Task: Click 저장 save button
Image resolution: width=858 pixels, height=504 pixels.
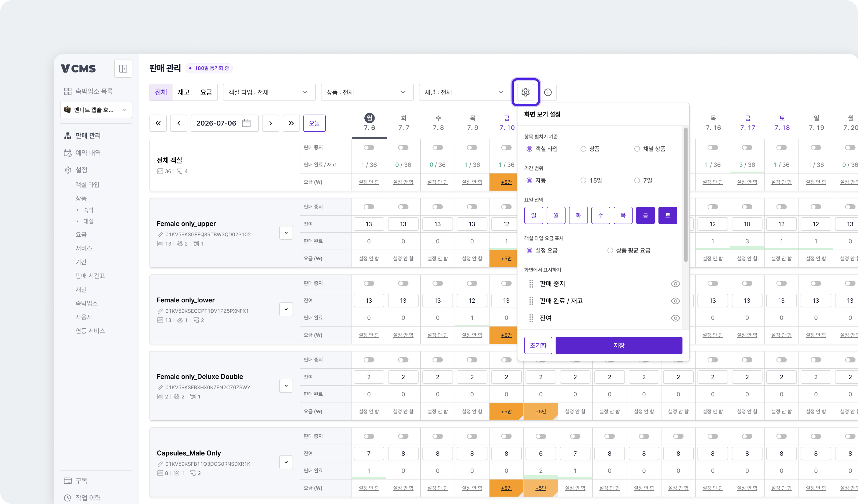Action: coord(619,345)
